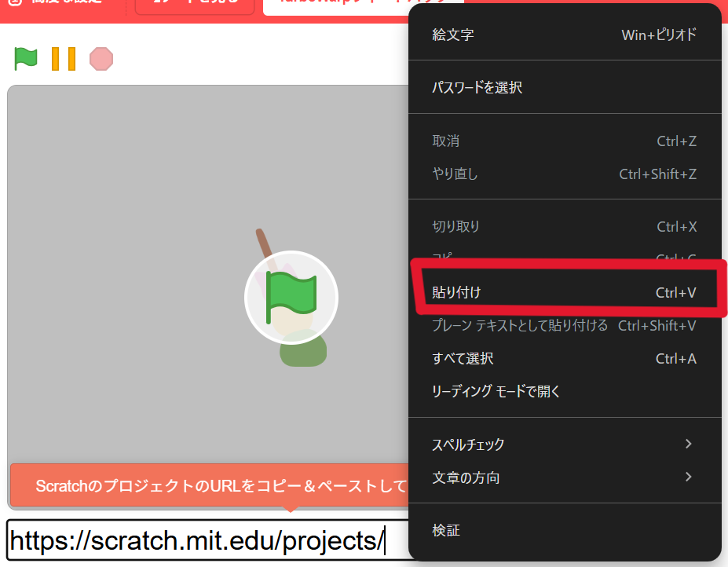Screen dimensions: 728x567
Task: Expand the 文章の方向 submenu
Action: tap(564, 477)
